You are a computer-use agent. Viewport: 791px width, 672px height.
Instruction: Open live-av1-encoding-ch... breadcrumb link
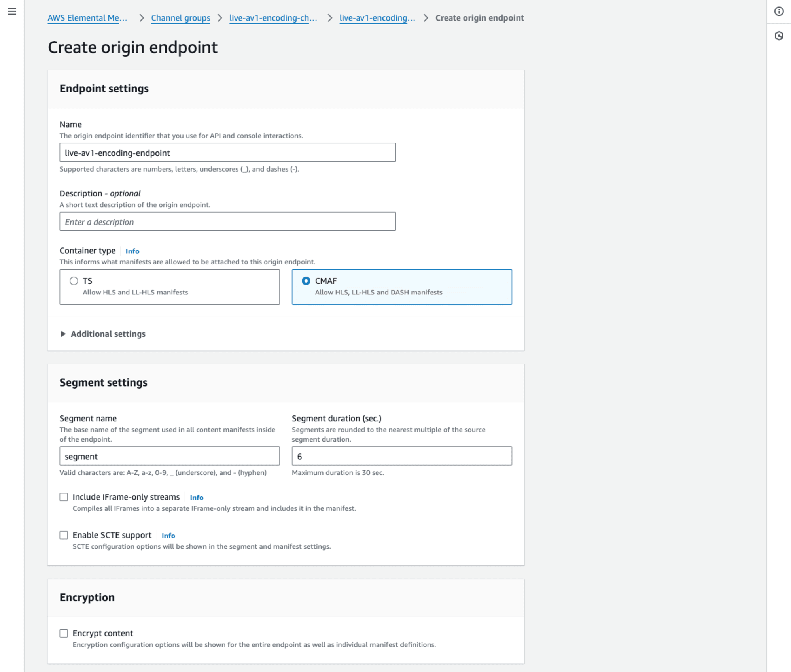[273, 18]
